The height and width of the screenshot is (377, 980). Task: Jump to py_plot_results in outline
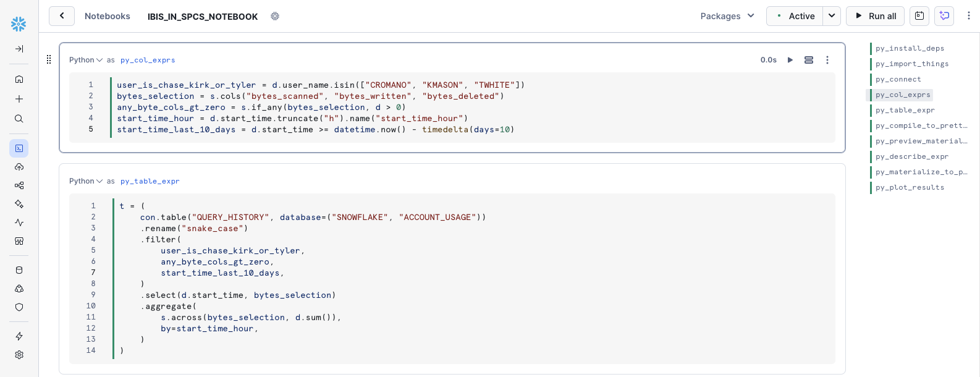coord(910,187)
